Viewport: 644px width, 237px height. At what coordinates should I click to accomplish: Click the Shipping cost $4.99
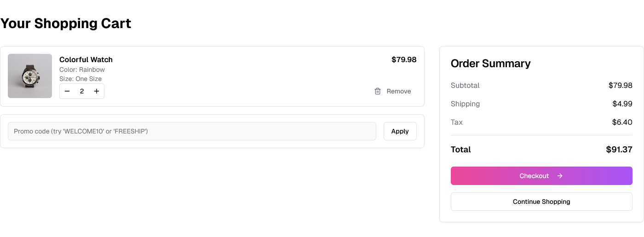(622, 104)
